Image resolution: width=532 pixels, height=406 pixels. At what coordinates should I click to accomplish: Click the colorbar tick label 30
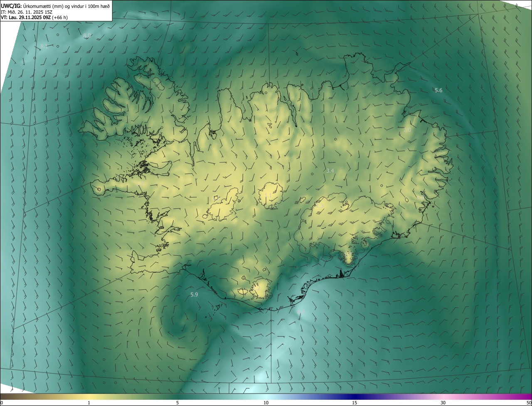click(x=443, y=403)
